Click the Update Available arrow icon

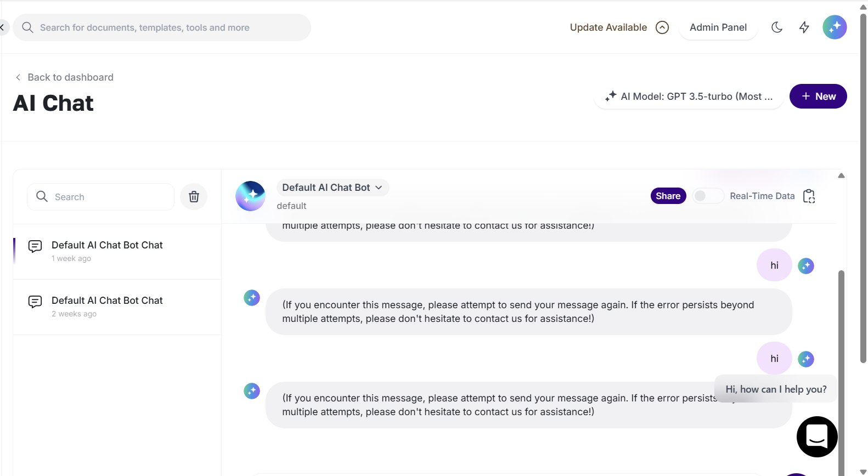(662, 27)
